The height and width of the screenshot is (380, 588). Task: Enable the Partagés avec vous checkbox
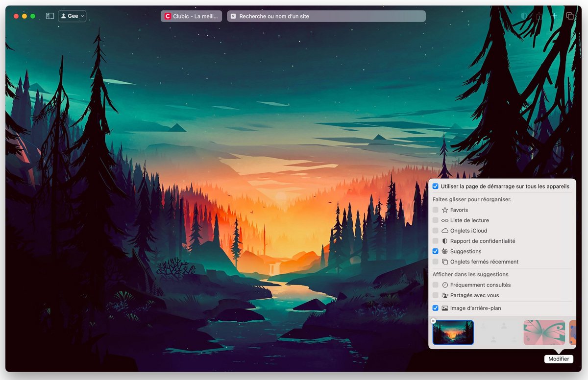point(436,295)
